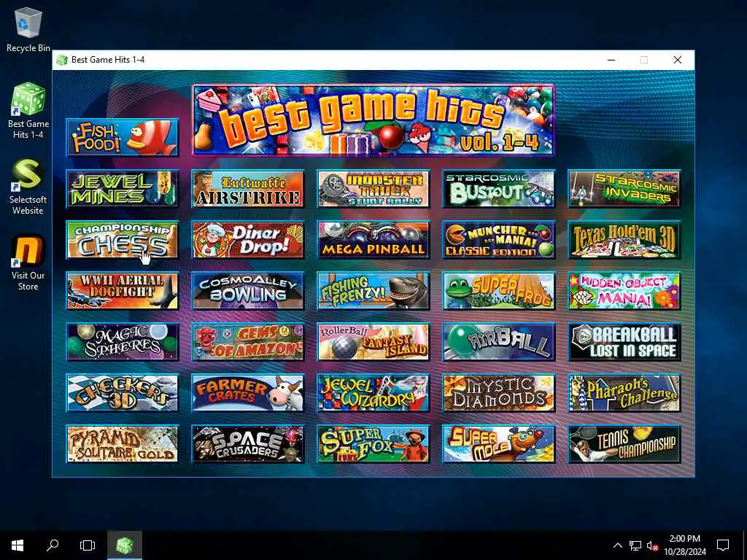Open Mystic Diamonds game
Image resolution: width=747 pixels, height=560 pixels.
tap(499, 393)
